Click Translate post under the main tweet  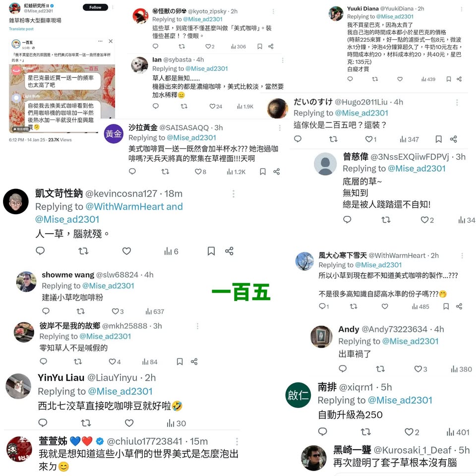pyautogui.click(x=21, y=29)
